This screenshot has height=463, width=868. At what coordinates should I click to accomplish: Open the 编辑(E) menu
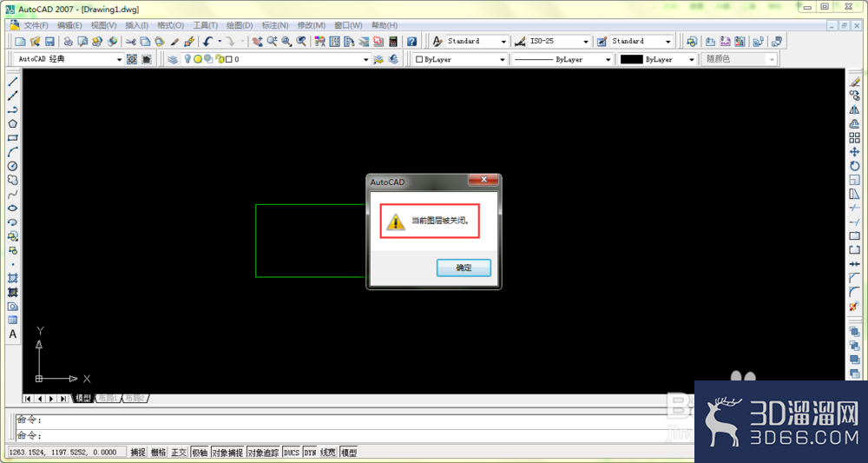click(69, 25)
